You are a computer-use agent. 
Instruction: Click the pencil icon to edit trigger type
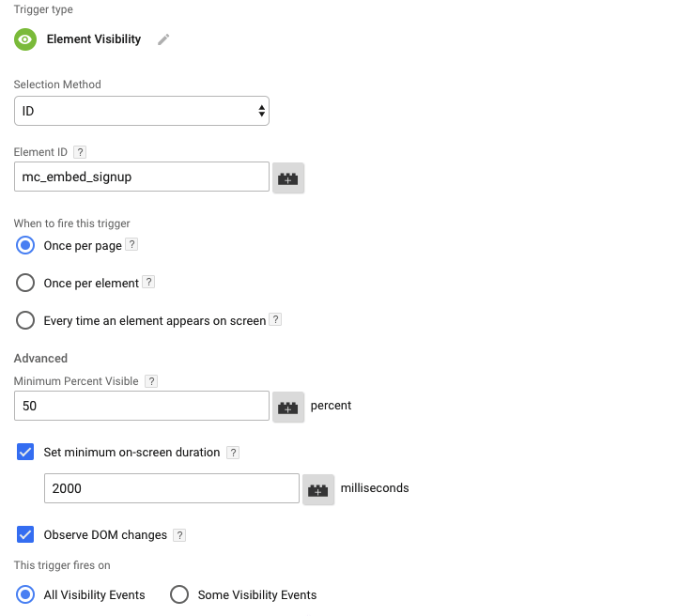click(x=163, y=39)
